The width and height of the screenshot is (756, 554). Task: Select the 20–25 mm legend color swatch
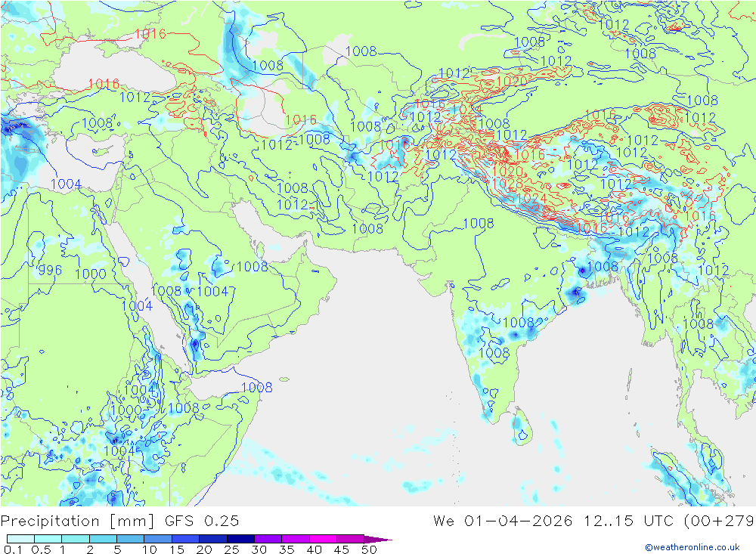point(213,539)
